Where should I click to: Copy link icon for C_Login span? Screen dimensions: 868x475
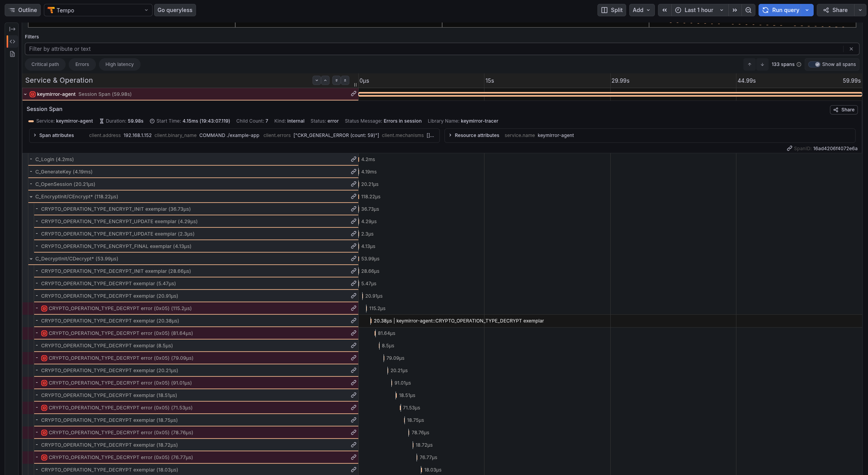click(x=354, y=159)
